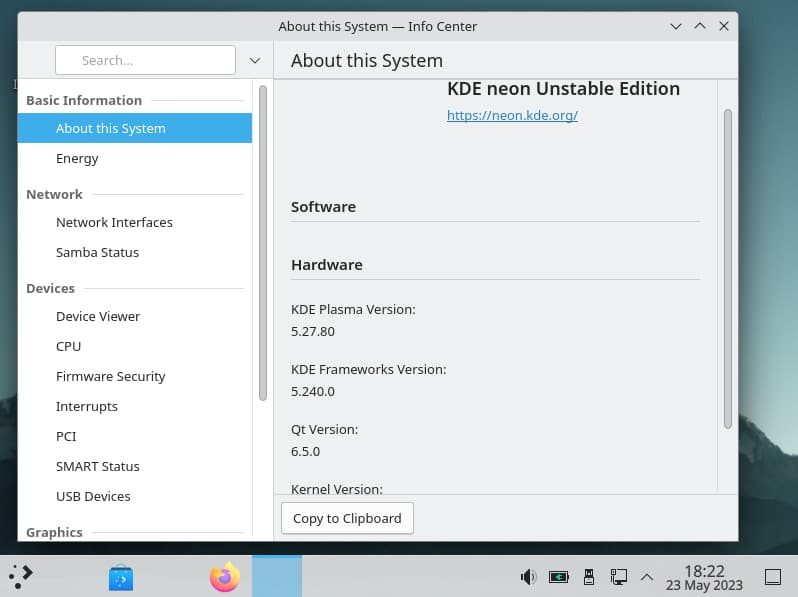Screen dimensions: 798x597
Task: Open the application launcher in taskbar
Action: click(x=21, y=577)
